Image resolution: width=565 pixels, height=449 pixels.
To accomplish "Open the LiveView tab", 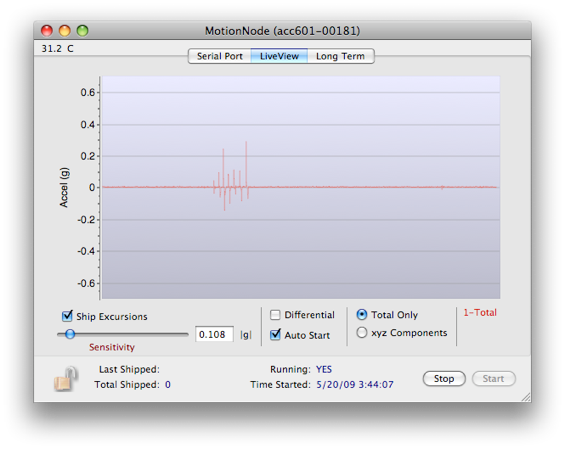I will 279,56.
